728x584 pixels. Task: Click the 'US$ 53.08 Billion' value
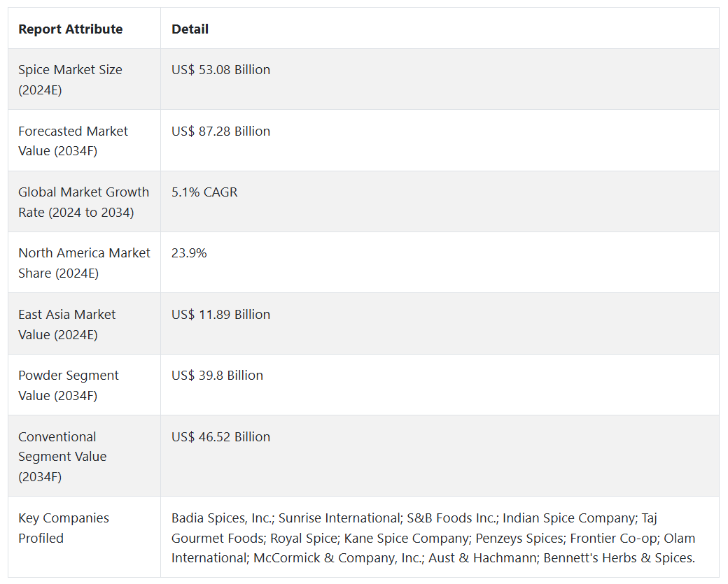pyautogui.click(x=220, y=70)
